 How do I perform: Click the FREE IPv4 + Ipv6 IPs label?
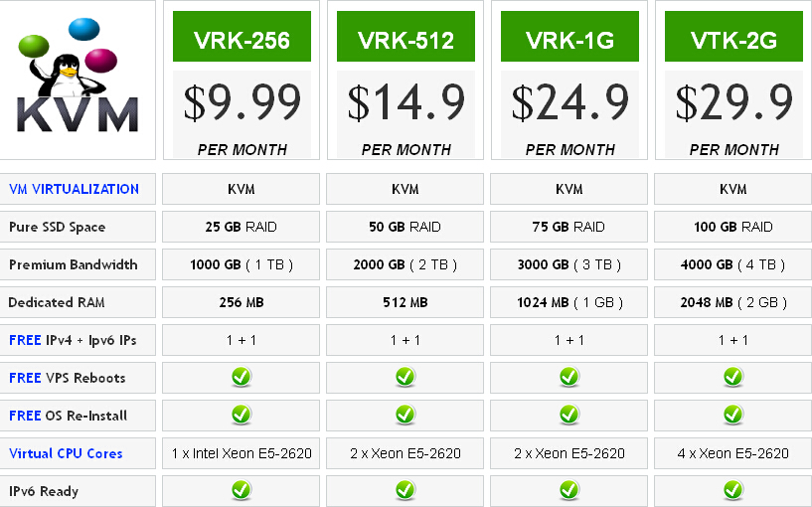pos(73,340)
